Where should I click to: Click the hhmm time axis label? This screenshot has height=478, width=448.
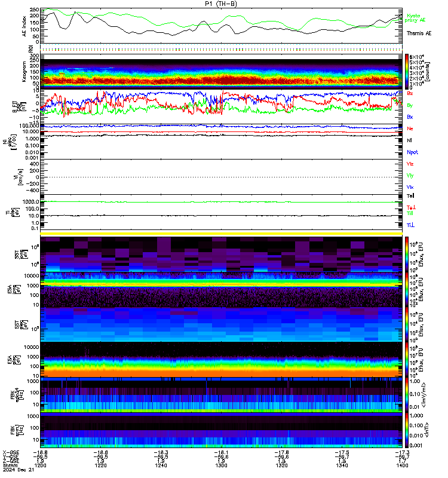[x=10, y=465]
